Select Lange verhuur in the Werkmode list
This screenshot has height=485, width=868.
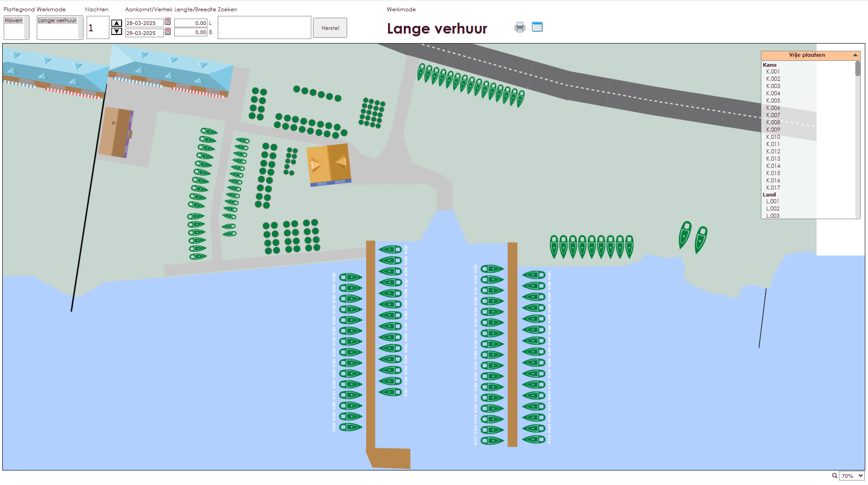57,20
